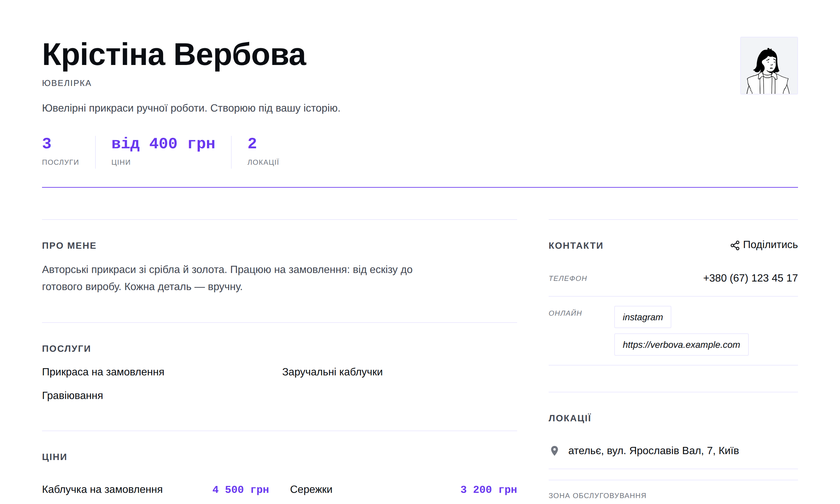Click the share icon next to Поділитись
Screen dimensions: 840x504
pyautogui.click(x=735, y=245)
